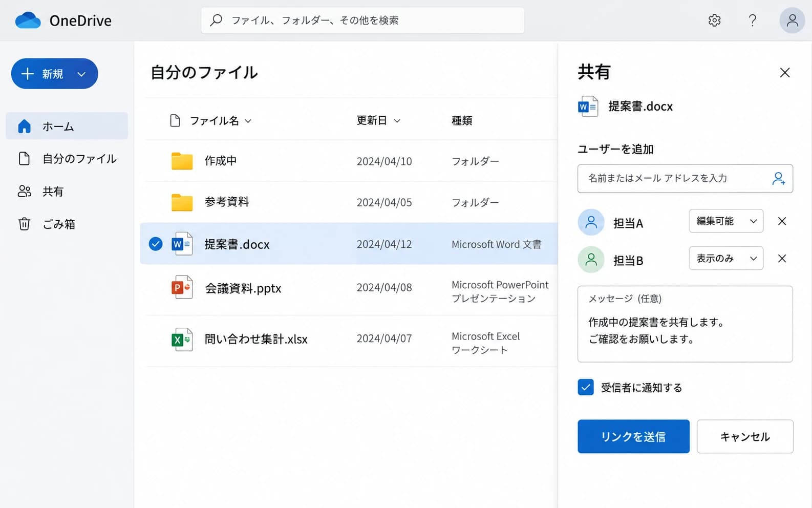This screenshot has width=812, height=508.
Task: Click the 2024/04/05 date cell
Action: coord(384,202)
